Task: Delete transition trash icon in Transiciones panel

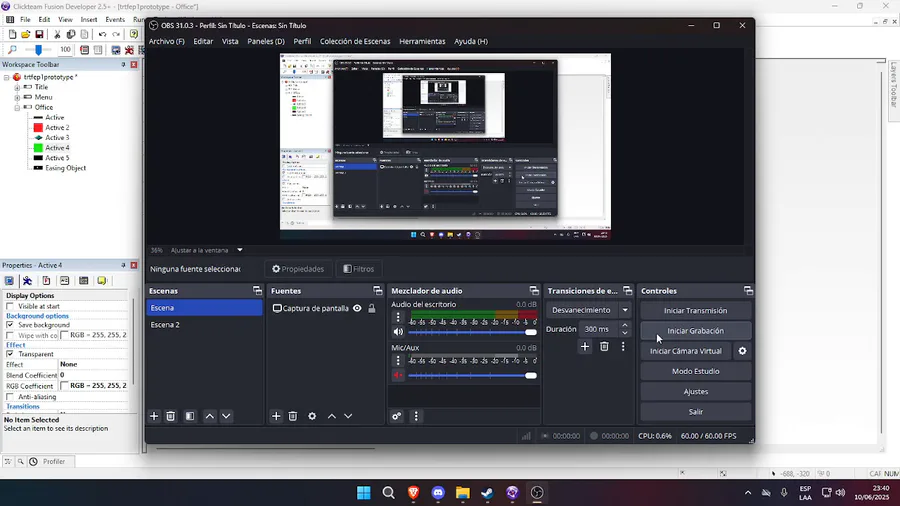Action: coord(604,347)
